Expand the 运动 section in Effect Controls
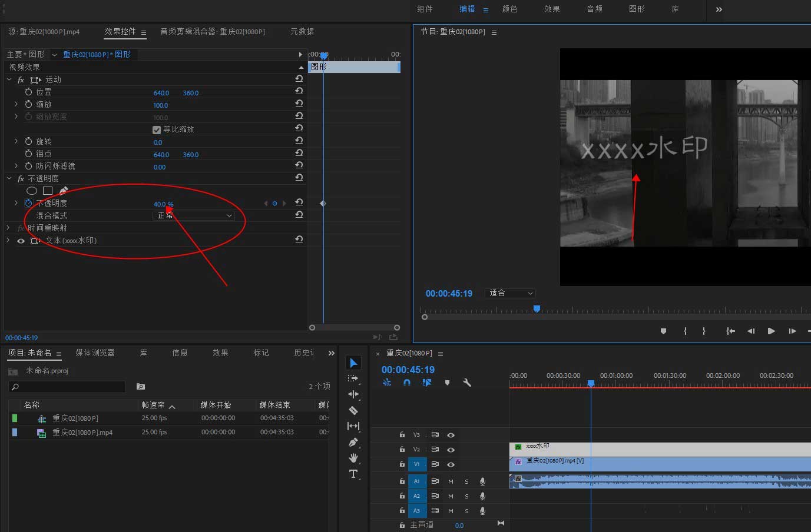 (x=9, y=79)
